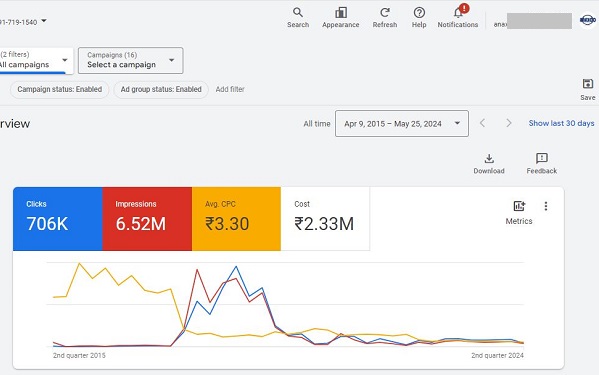
Task: Go to next date range
Action: (508, 123)
